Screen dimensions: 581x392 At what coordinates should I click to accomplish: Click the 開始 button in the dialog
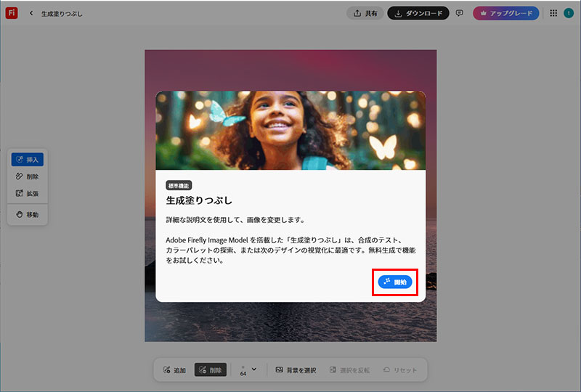[x=395, y=282]
